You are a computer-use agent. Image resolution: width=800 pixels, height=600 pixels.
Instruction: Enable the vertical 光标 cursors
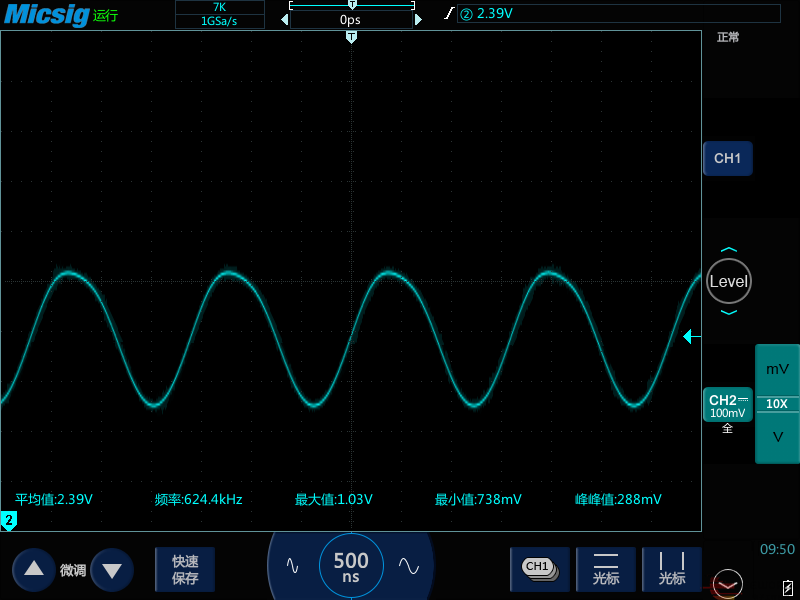pyautogui.click(x=671, y=569)
